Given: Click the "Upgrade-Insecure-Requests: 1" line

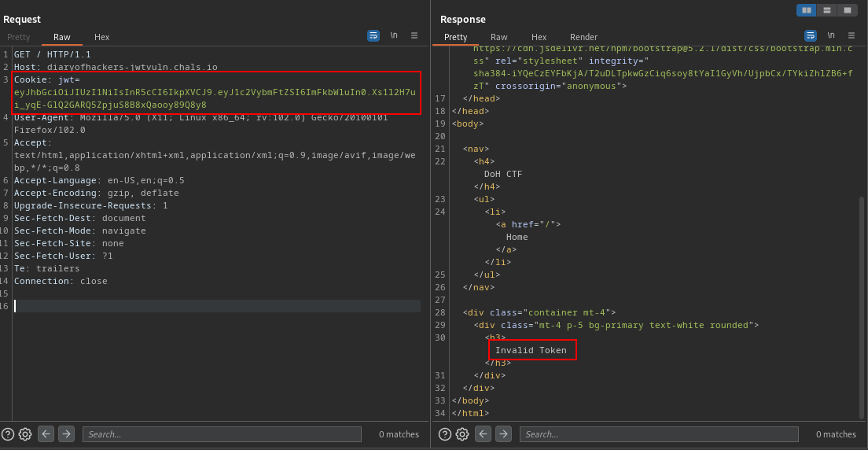Looking at the screenshot, I should point(90,205).
